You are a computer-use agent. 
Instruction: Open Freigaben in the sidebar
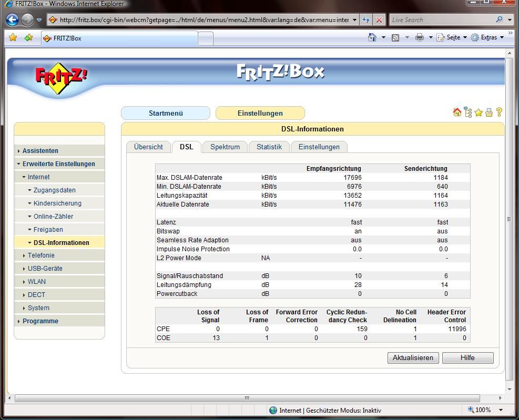(59, 229)
